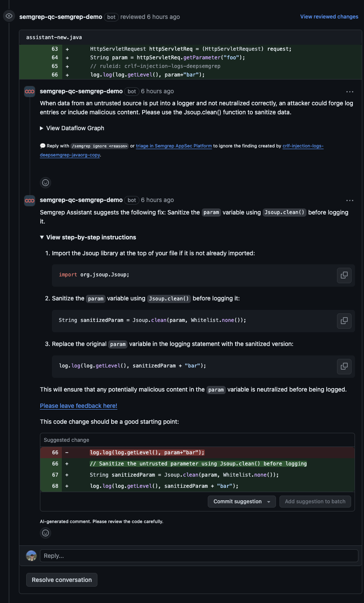Click Semgrep bot avatar on first comment
The height and width of the screenshot is (603, 364).
click(30, 92)
